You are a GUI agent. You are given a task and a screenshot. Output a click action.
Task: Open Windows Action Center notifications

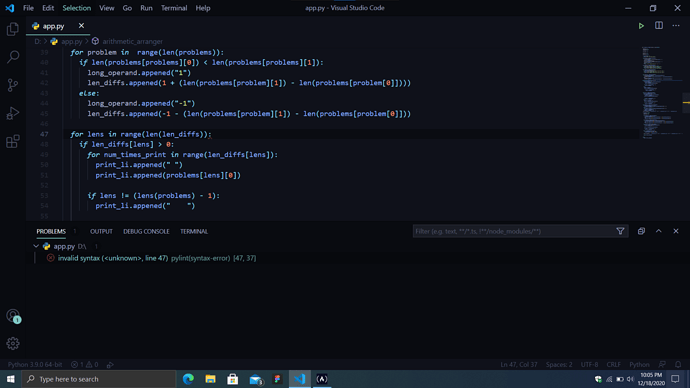pyautogui.click(x=675, y=379)
